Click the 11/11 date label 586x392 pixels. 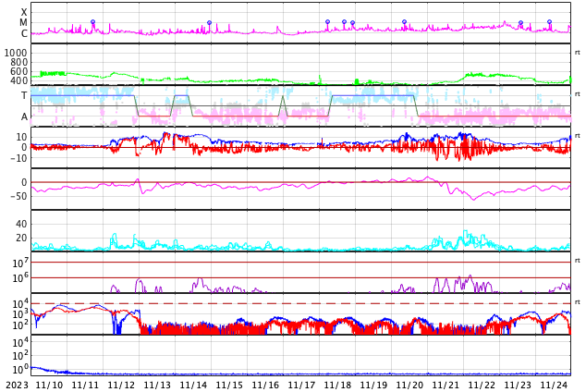(x=85, y=385)
